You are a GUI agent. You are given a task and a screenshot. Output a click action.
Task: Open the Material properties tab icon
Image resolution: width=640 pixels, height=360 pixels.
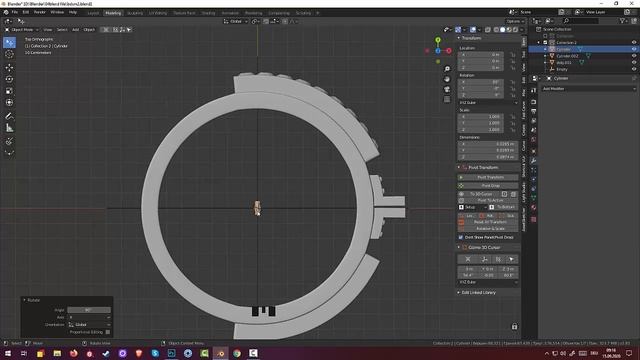click(533, 207)
